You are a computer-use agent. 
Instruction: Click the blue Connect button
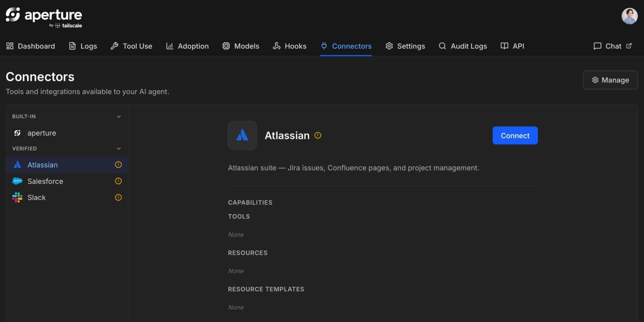(515, 136)
